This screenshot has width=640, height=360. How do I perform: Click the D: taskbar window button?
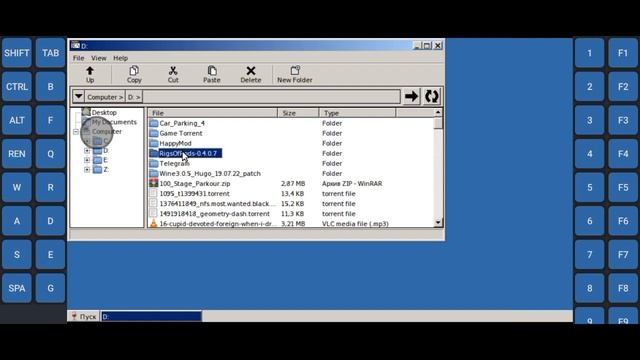[x=151, y=316]
